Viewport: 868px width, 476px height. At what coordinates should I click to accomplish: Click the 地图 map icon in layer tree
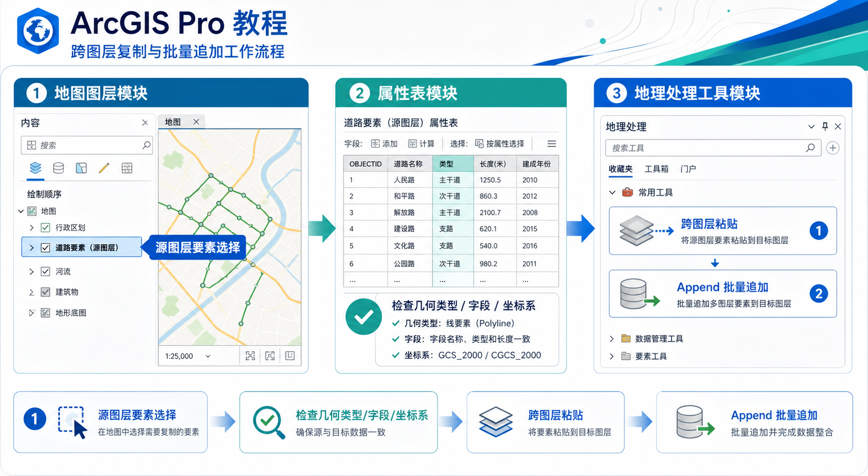click(32, 211)
